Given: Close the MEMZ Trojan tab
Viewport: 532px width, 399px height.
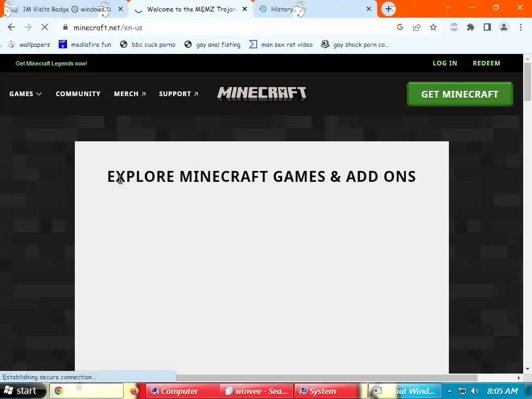Looking at the screenshot, I should tap(245, 9).
